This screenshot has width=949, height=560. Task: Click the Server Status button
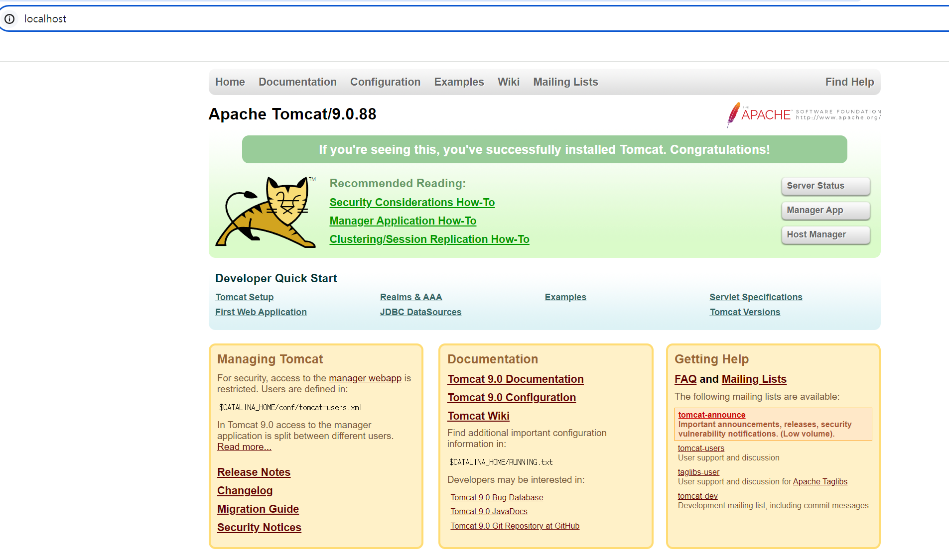[825, 186]
